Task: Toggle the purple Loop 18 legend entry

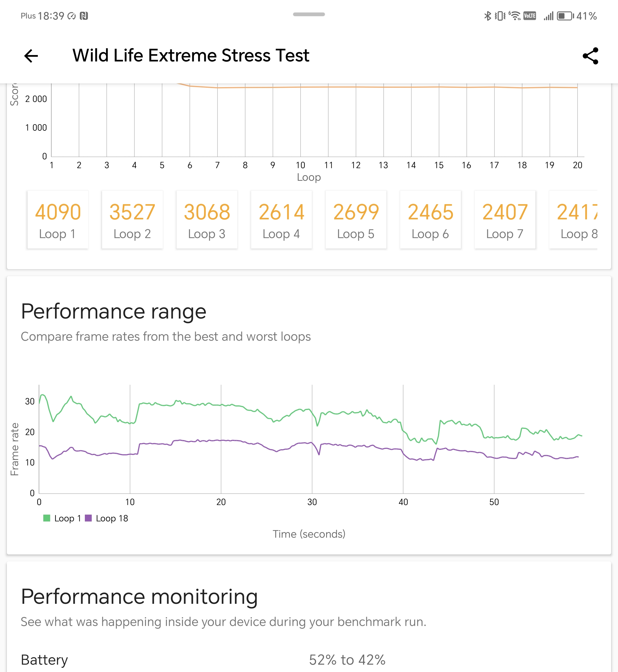Action: pos(107,518)
